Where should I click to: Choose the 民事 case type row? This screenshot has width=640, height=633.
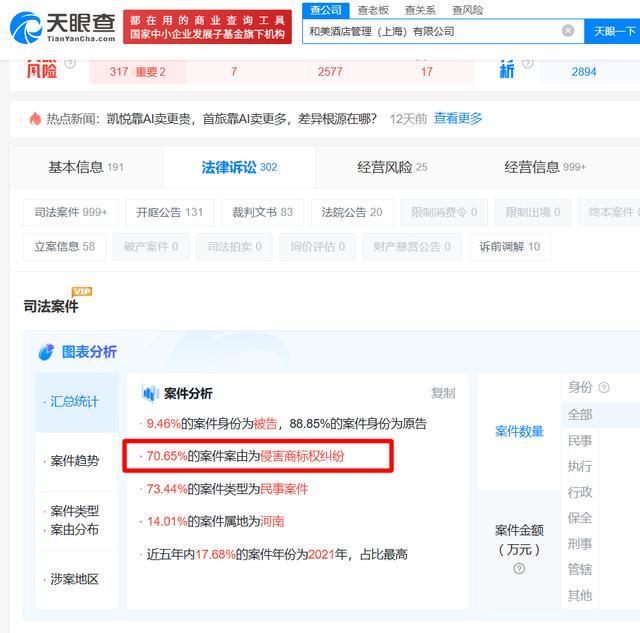tap(580, 441)
